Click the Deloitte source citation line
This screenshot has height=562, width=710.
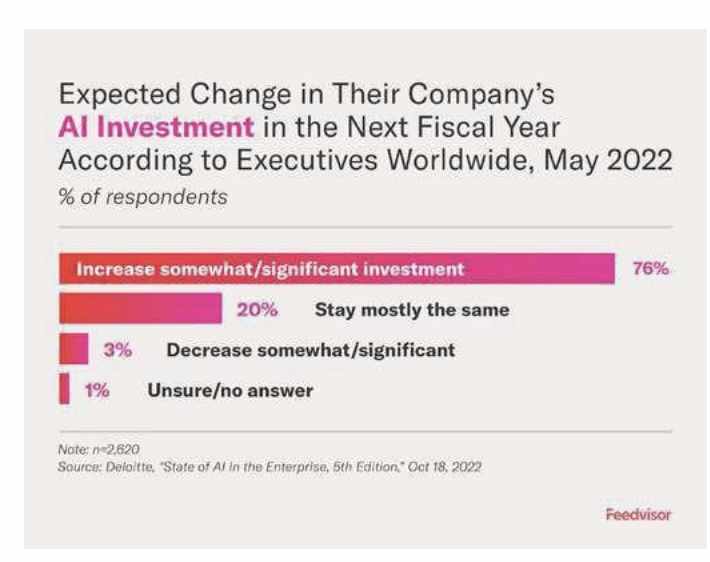[269, 467]
